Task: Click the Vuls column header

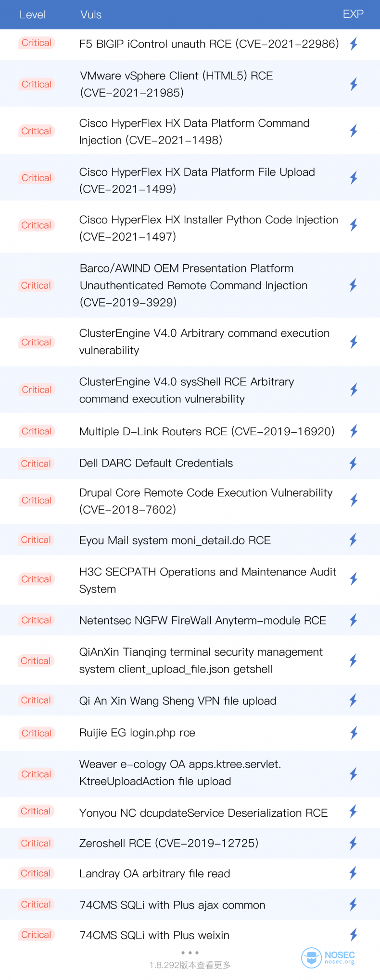Action: pyautogui.click(x=91, y=15)
